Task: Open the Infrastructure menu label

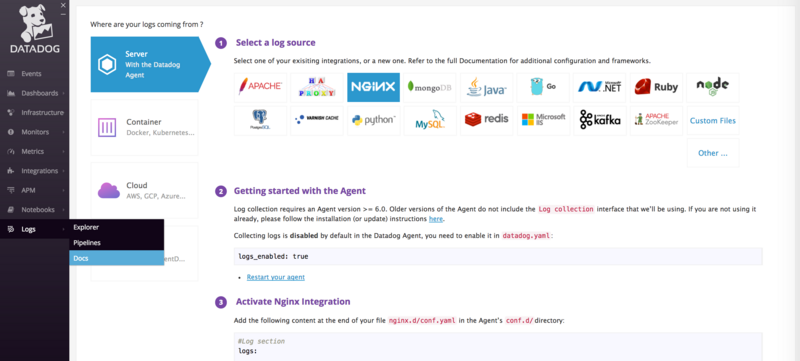Action: pos(42,113)
